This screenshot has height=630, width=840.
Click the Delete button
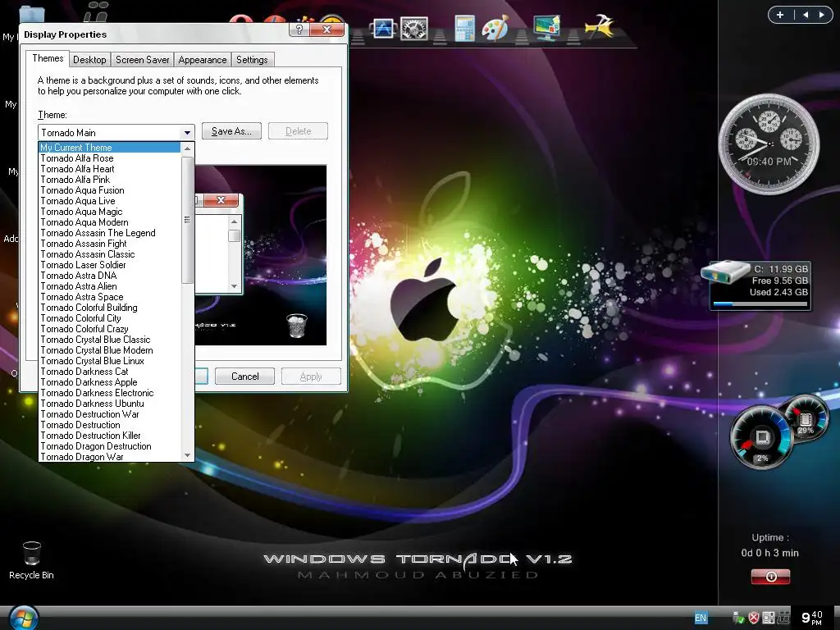coord(298,131)
